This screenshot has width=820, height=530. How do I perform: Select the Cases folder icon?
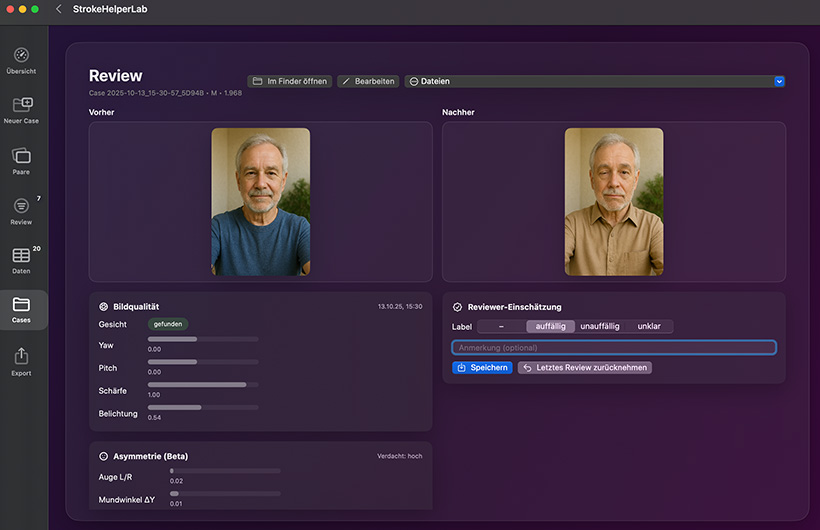click(21, 305)
